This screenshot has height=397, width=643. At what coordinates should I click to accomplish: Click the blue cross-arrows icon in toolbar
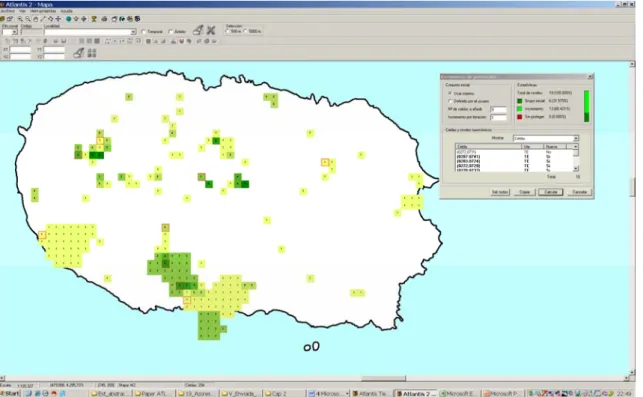tap(58, 19)
